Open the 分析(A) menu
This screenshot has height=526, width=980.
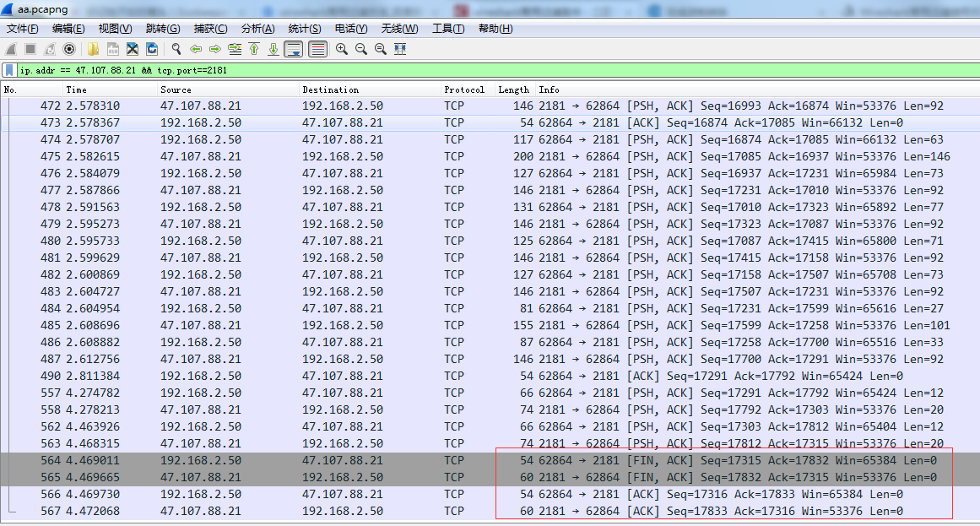point(258,29)
